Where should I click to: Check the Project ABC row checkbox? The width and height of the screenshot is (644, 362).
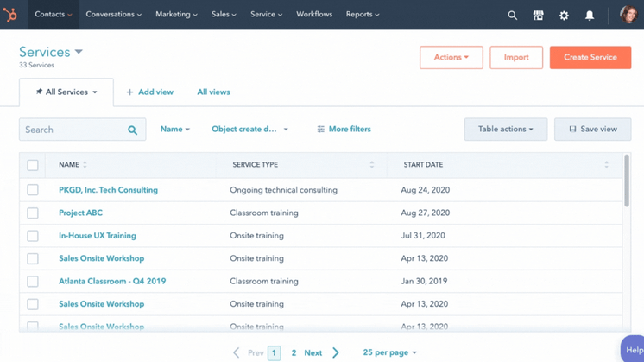pyautogui.click(x=33, y=213)
